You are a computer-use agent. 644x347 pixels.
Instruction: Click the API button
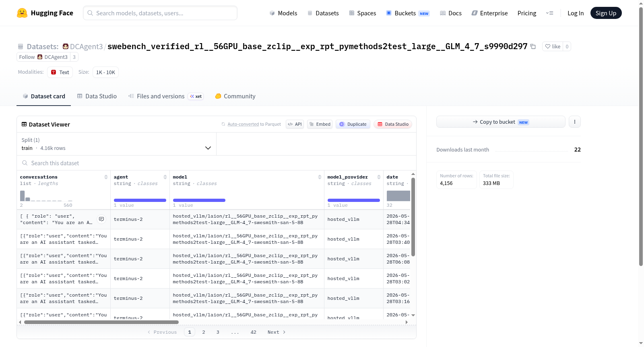tap(295, 124)
